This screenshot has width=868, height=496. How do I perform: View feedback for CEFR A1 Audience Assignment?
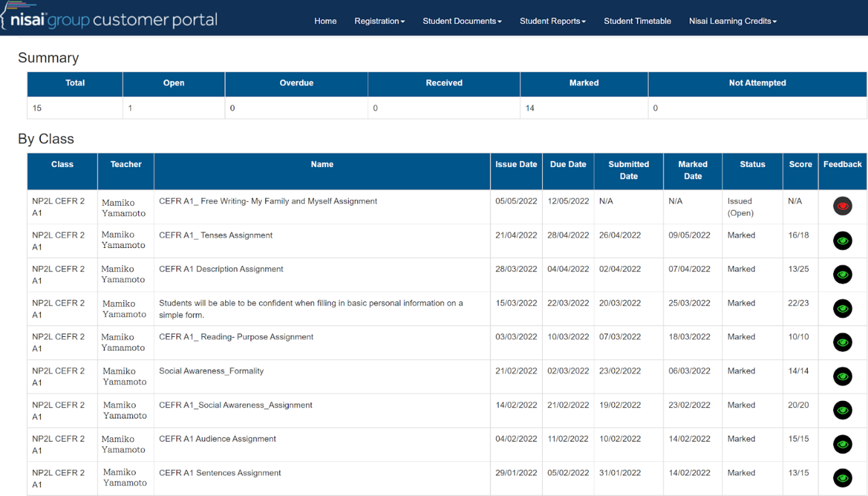tap(843, 444)
